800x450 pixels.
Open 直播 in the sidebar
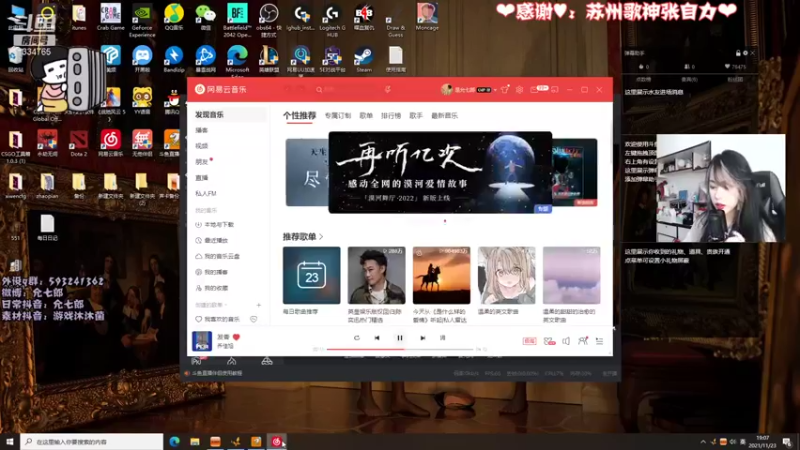[x=202, y=178]
